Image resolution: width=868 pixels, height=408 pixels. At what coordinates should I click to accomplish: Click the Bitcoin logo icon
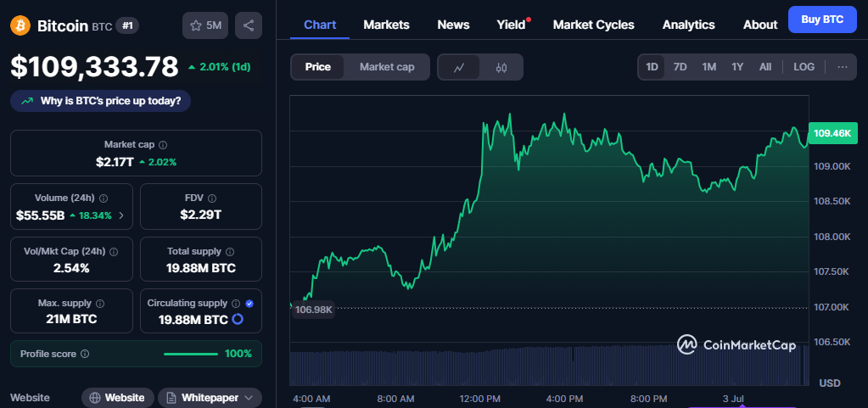tap(20, 25)
